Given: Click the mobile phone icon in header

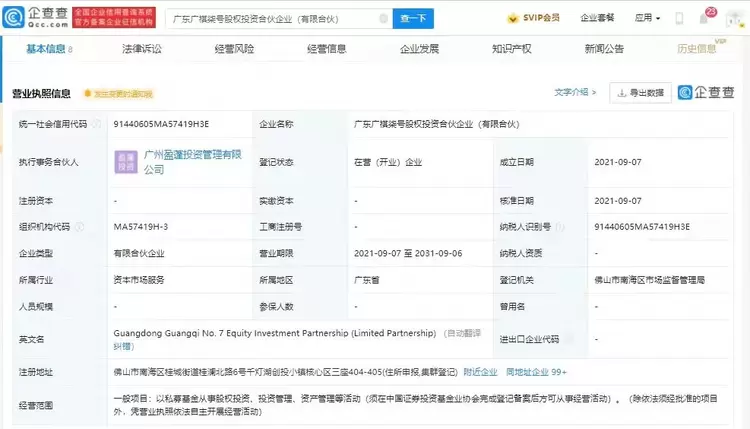Looking at the screenshot, I should [679, 18].
